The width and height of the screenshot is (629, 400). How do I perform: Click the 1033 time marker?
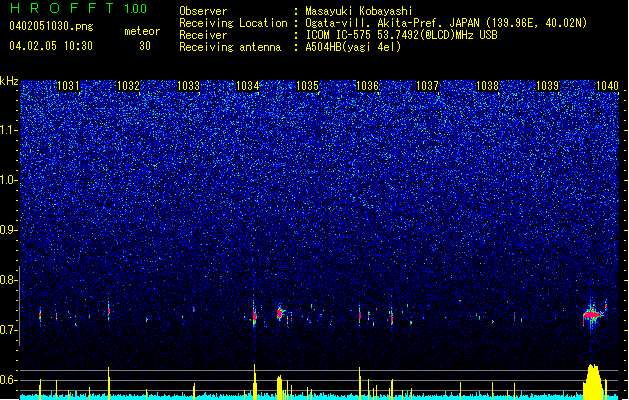188,85
